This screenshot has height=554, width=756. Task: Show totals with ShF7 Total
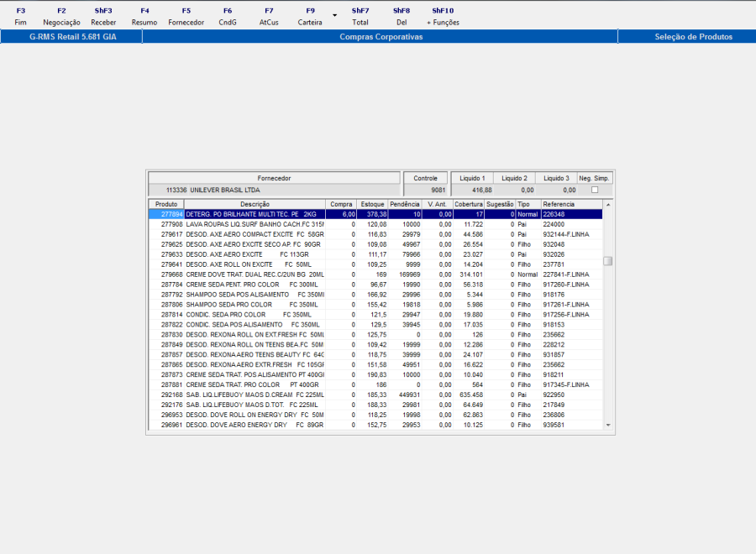tap(360, 17)
